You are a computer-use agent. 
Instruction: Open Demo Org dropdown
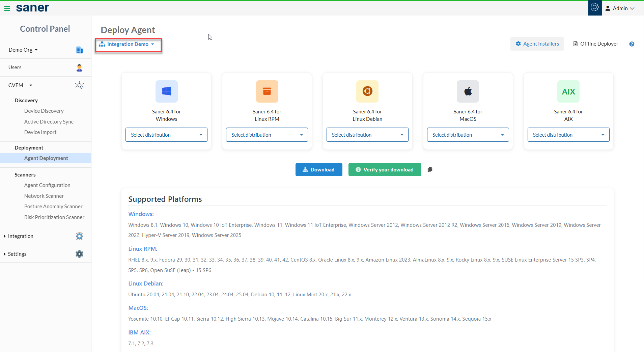click(x=23, y=50)
